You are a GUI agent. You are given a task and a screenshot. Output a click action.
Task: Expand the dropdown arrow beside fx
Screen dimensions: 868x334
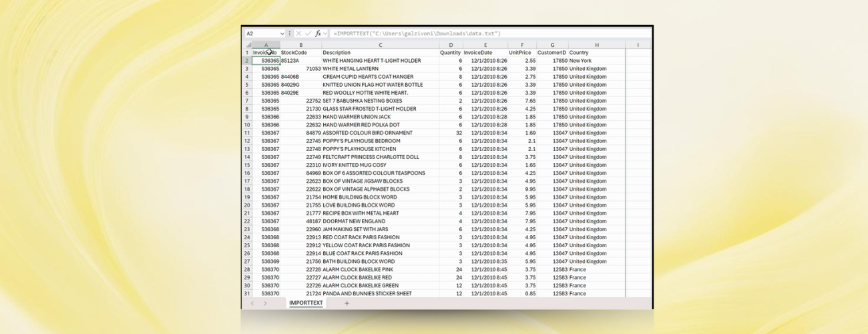(326, 33)
